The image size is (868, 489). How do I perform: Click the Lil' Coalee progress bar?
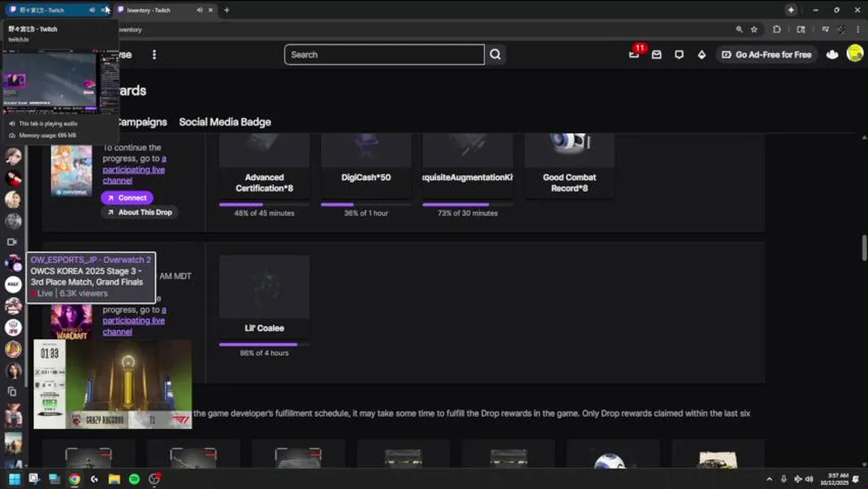tap(264, 344)
